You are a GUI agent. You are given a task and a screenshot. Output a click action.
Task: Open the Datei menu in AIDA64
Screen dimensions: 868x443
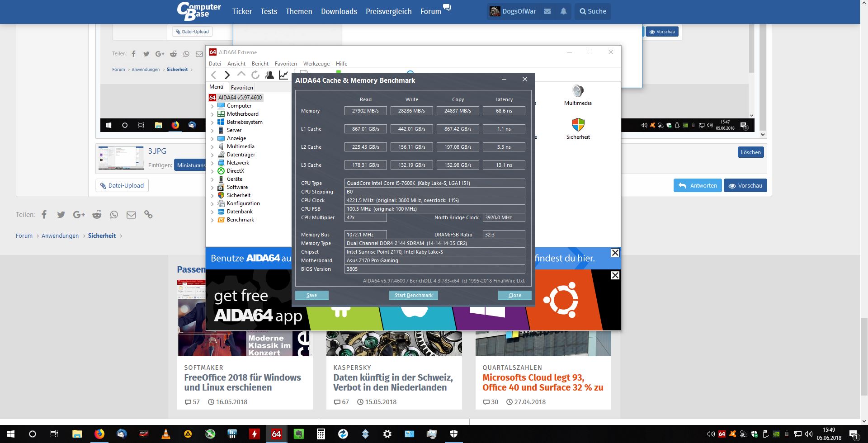(x=215, y=64)
